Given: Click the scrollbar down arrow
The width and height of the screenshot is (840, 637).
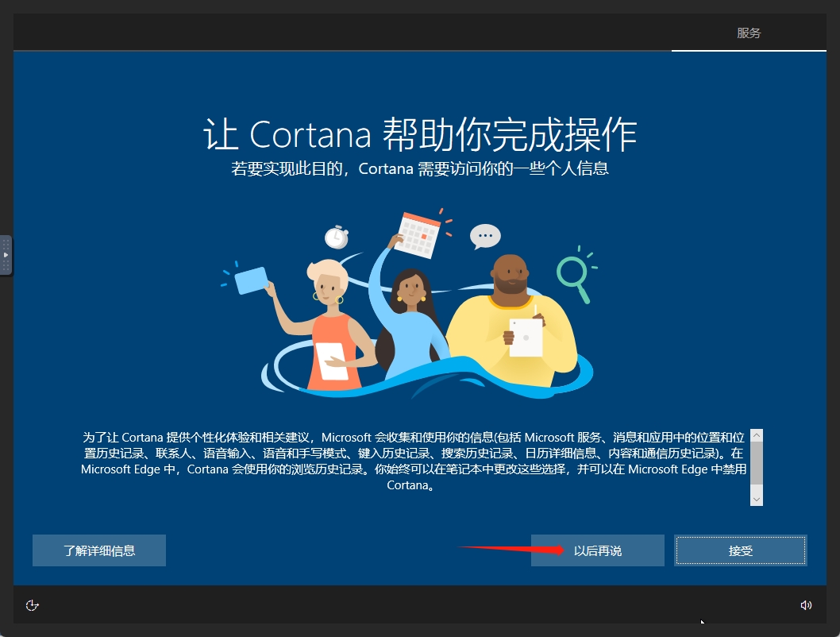Looking at the screenshot, I should [756, 499].
